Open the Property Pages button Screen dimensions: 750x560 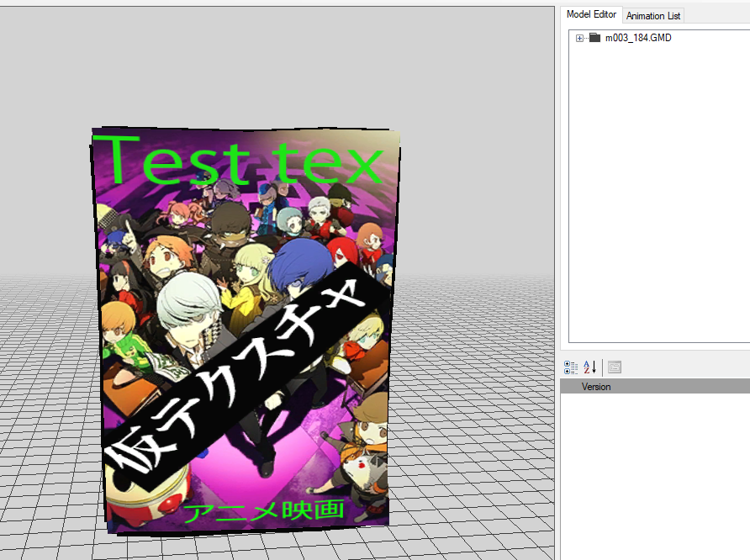pos(614,367)
